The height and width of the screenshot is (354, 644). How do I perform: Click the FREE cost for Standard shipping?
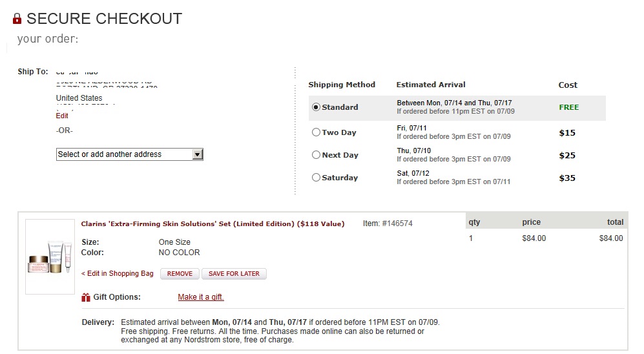click(x=569, y=107)
